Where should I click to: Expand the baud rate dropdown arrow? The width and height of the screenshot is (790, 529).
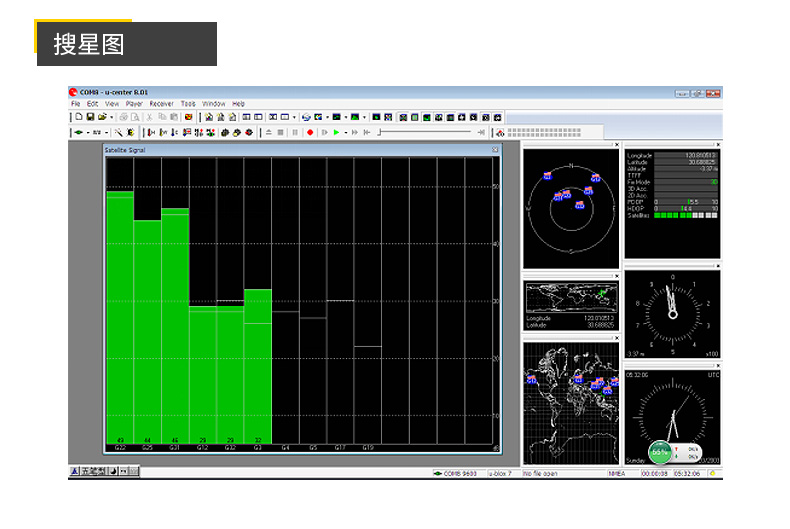click(106, 132)
